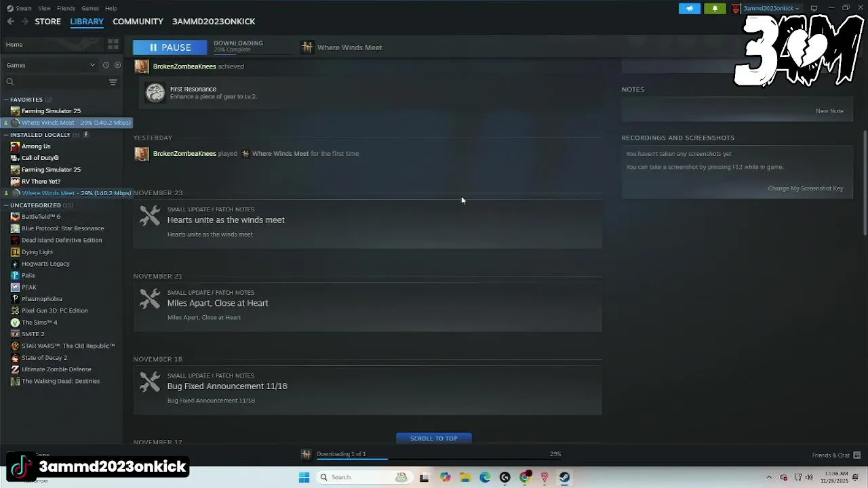
Task: Click the First Resonance achievement icon
Action: (155, 93)
